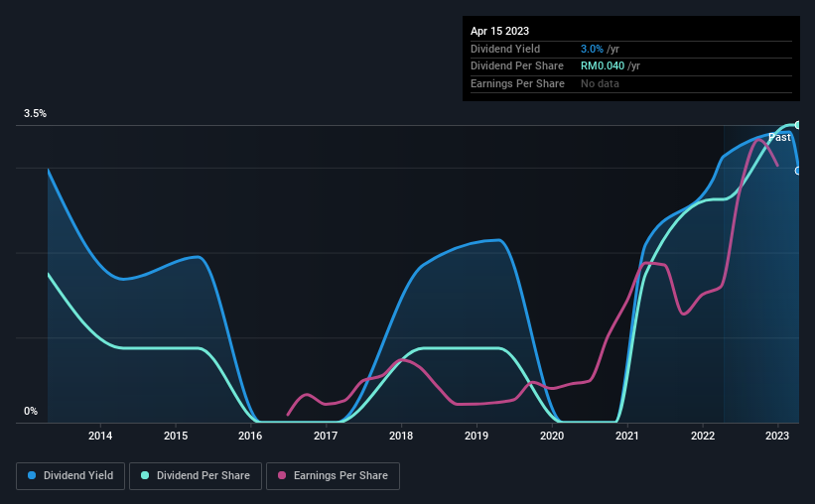
Task: Toggle the Earnings Per Share legend button
Action: click(x=333, y=476)
